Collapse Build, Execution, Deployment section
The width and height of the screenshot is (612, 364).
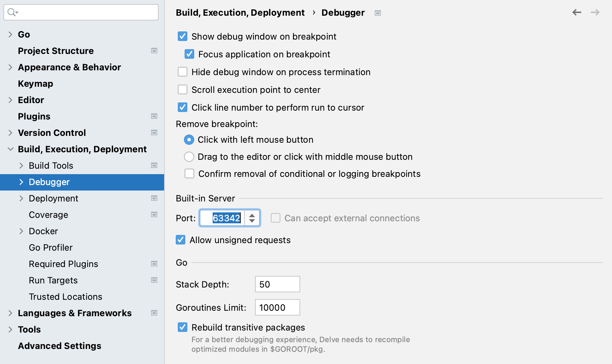coord(10,149)
